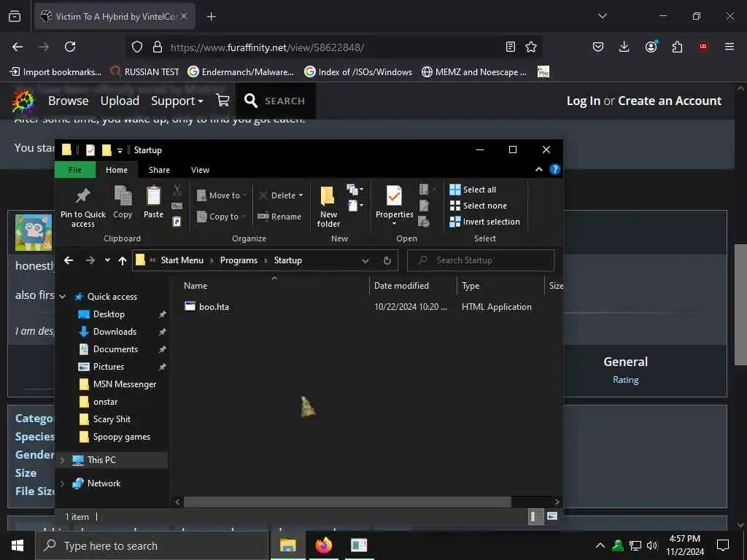747x560 pixels.
Task: Switch to the View ribbon tab
Action: 200,170
